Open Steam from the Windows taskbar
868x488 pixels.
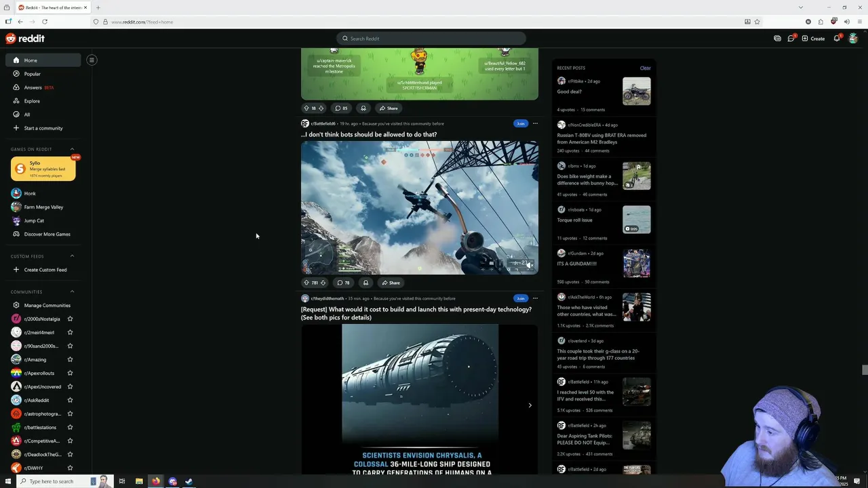(189, 481)
